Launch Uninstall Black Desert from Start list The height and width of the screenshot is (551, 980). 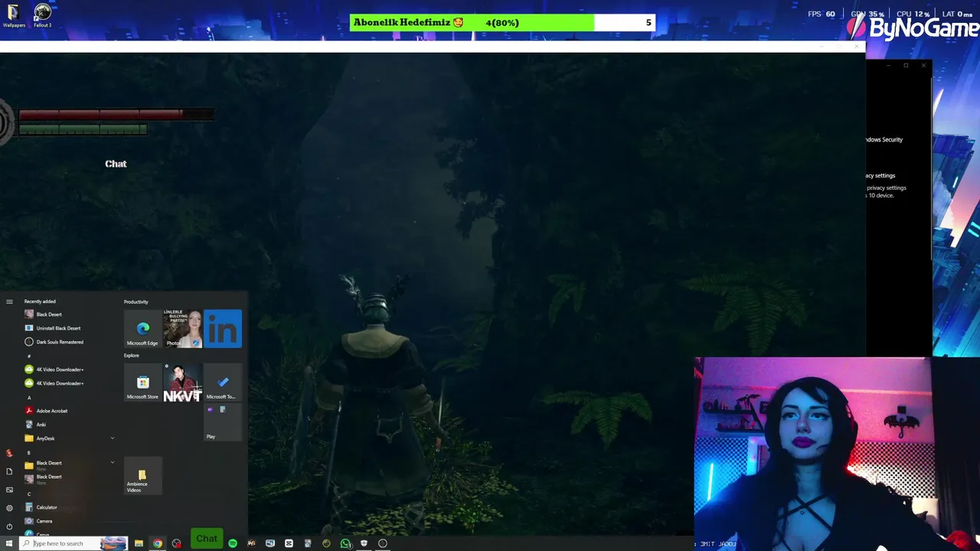(x=58, y=328)
